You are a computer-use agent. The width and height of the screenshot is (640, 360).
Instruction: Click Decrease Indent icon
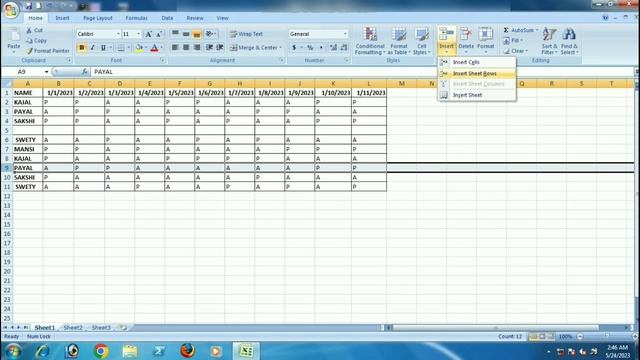point(209,48)
